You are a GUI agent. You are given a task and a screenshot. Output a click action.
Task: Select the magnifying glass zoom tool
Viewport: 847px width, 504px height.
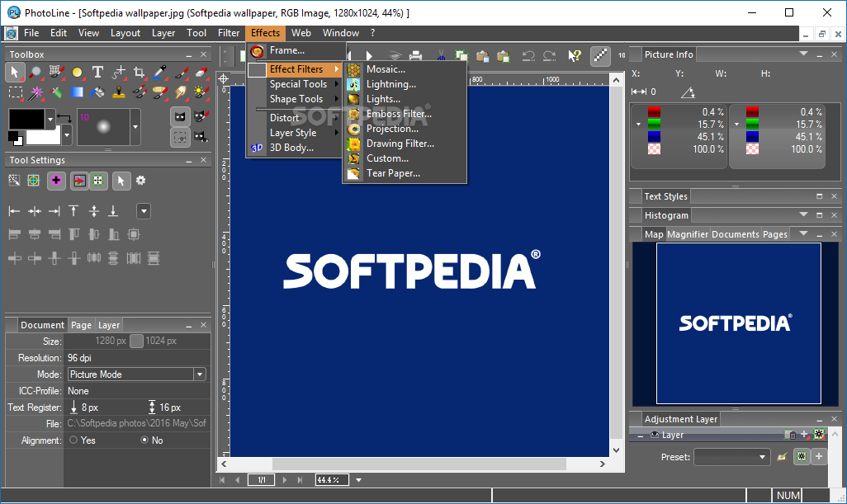[35, 72]
